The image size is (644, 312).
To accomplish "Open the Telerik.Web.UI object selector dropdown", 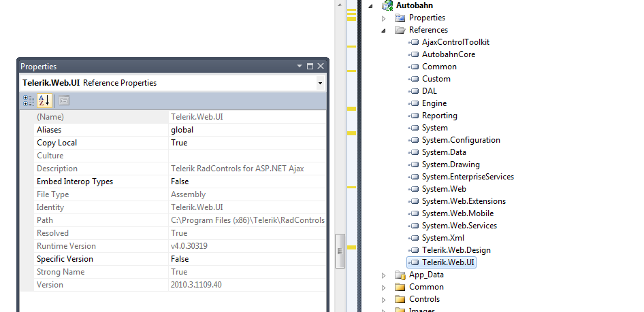I will [x=320, y=83].
